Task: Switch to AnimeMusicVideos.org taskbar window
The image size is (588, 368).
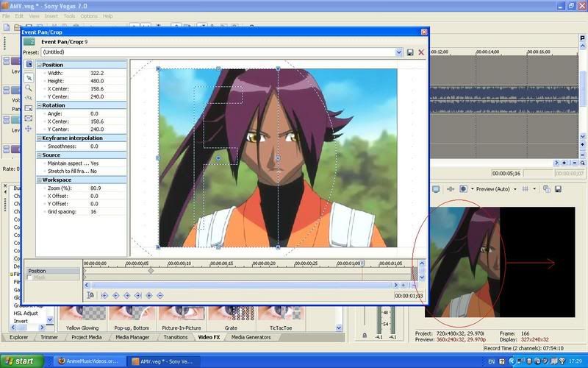Action: click(x=89, y=361)
